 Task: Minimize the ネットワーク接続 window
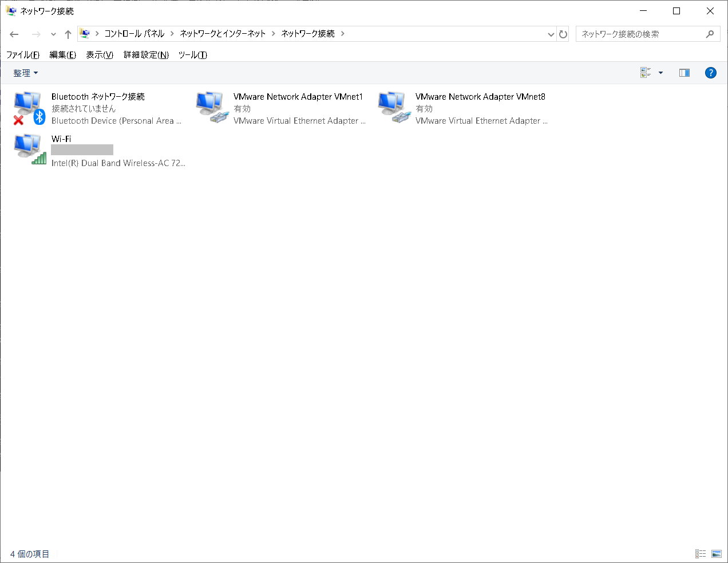click(643, 11)
